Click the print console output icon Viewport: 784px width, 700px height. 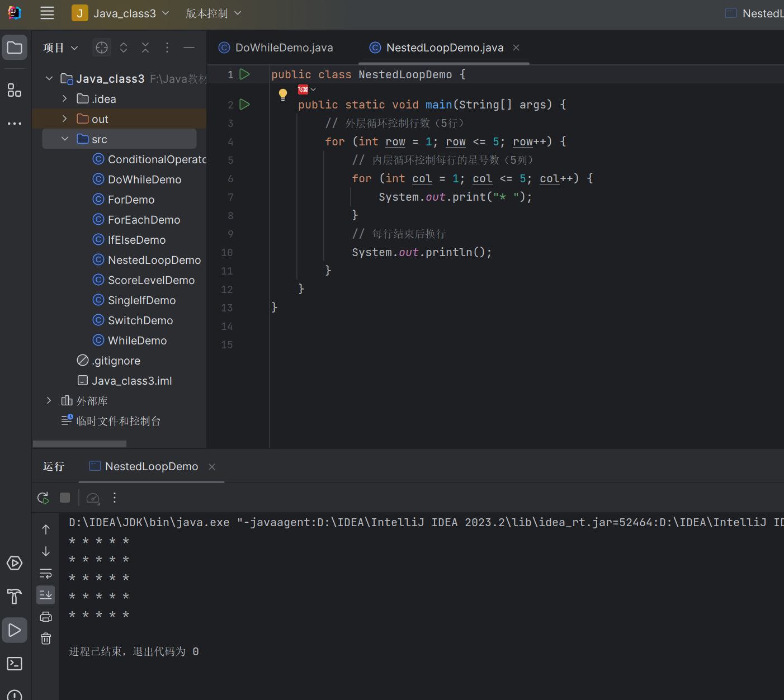(x=46, y=617)
